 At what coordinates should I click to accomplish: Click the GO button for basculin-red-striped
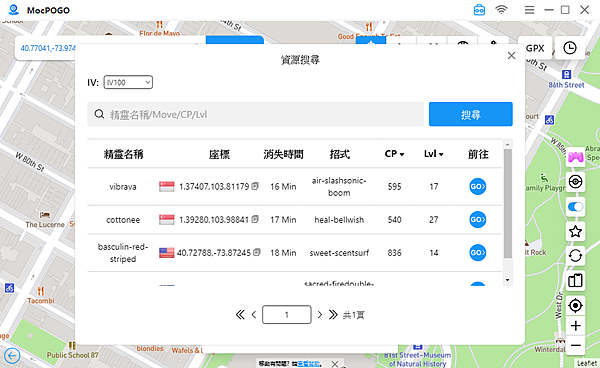click(478, 253)
